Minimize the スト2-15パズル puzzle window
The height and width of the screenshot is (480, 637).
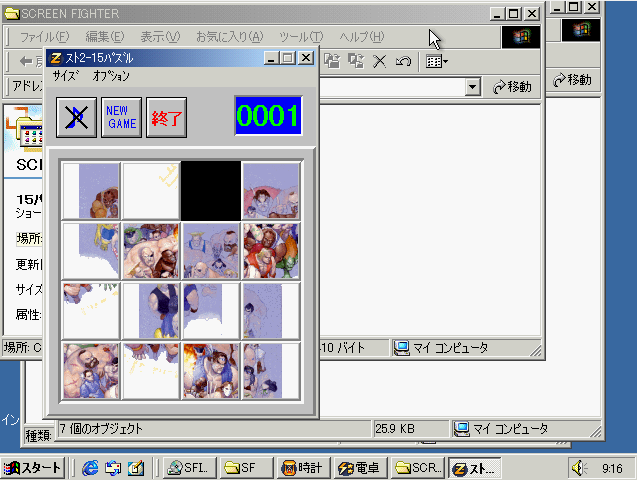tap(271, 58)
